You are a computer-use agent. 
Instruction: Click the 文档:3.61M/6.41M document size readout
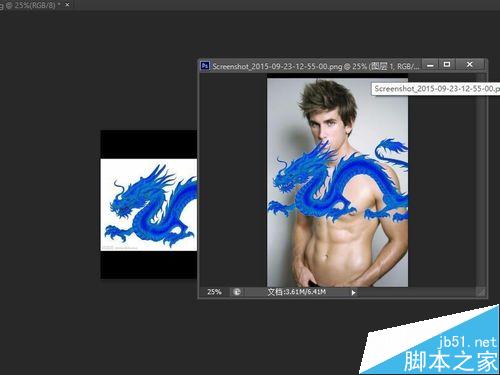[296, 292]
